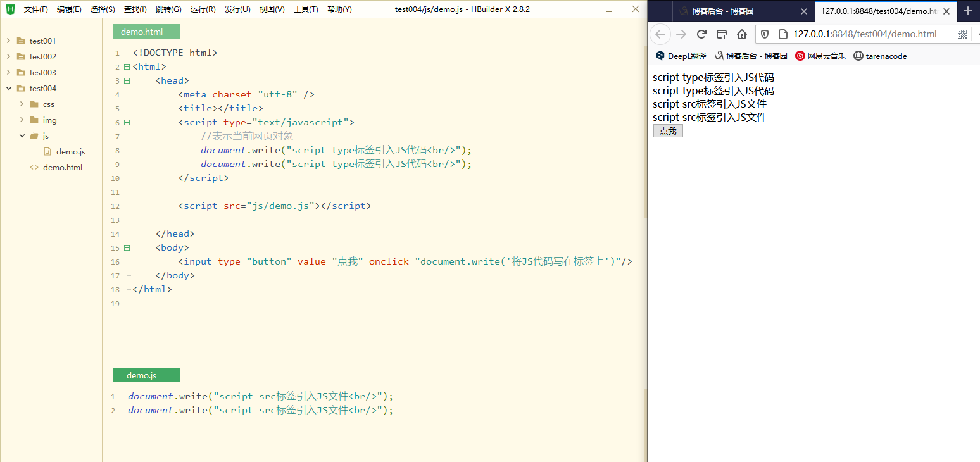
Task: Open the 博客后台 - 博客园 bookmark
Action: tap(751, 56)
